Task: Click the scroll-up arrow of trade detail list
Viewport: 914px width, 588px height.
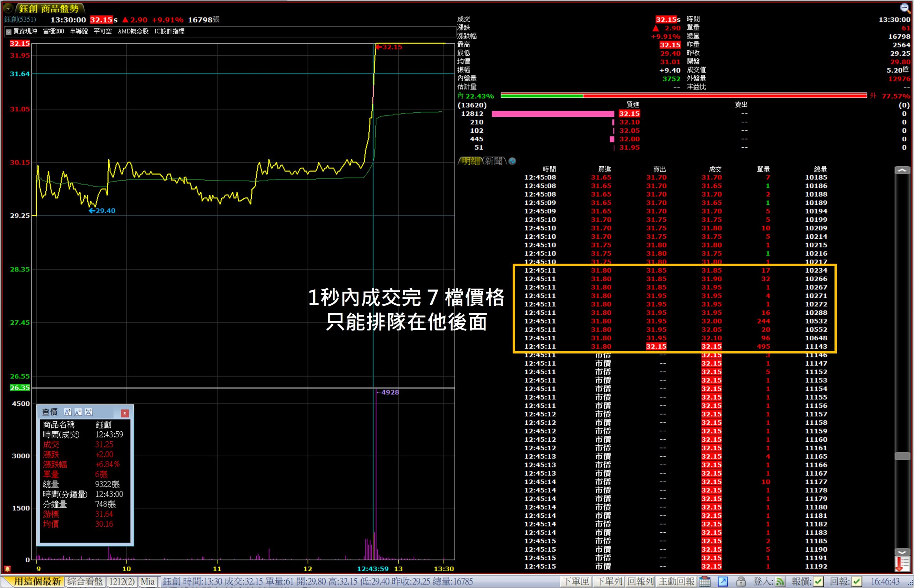Action: (x=902, y=170)
